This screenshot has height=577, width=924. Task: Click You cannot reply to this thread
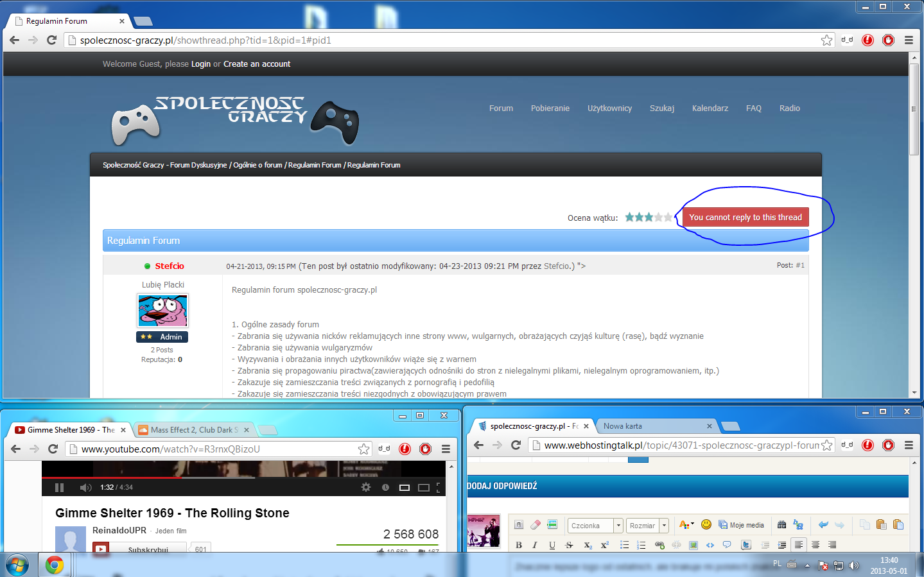tap(745, 218)
